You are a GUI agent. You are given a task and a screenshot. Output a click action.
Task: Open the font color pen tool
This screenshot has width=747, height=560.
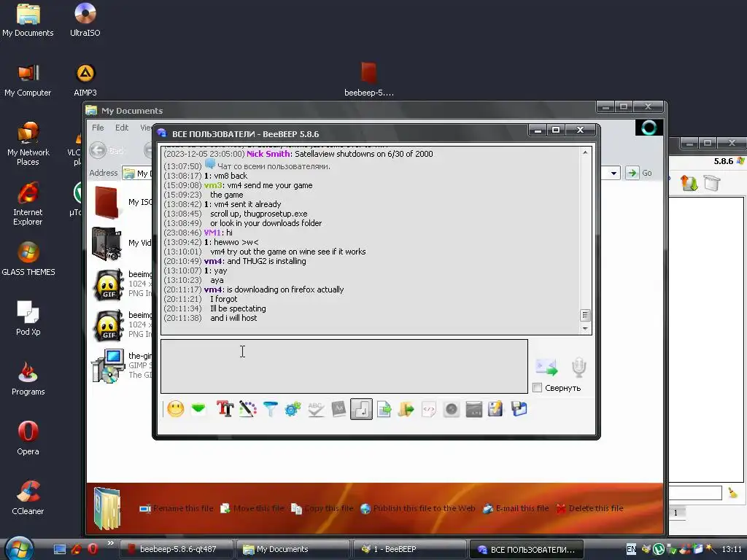tap(248, 409)
